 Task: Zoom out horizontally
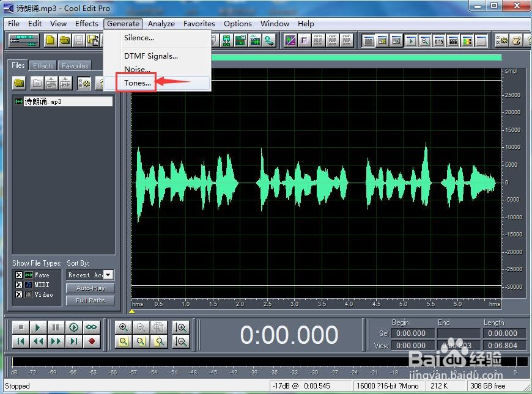click(x=141, y=327)
